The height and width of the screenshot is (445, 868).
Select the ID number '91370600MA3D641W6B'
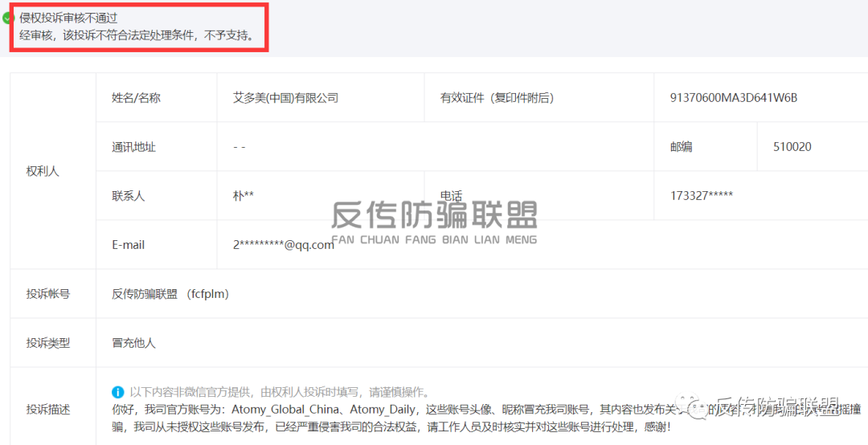(733, 99)
